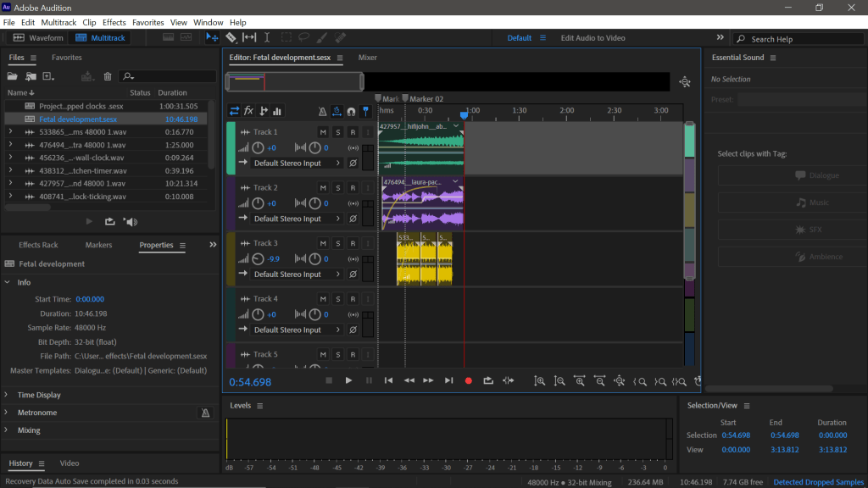
Task: Click the red Record button in transport
Action: click(x=468, y=381)
